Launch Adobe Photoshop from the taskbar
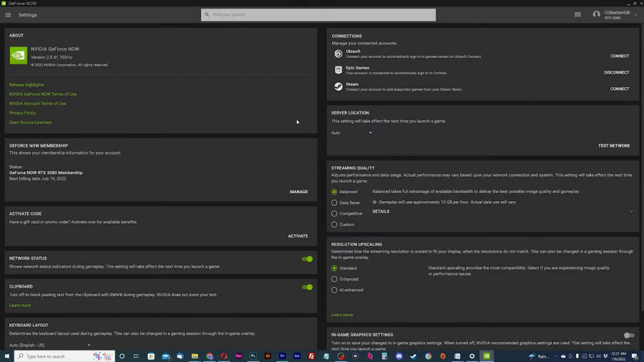This screenshot has height=362, width=644. [253, 356]
